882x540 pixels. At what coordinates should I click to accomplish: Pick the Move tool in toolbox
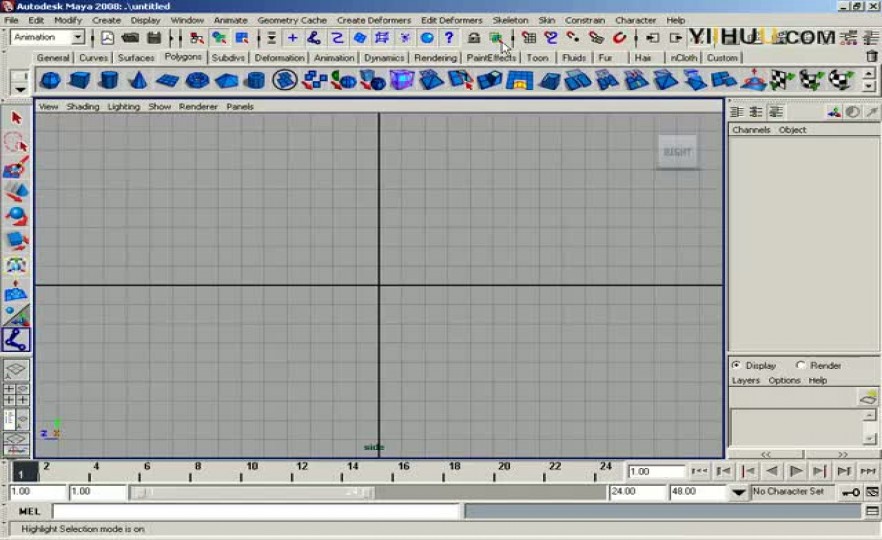pyautogui.click(x=16, y=192)
